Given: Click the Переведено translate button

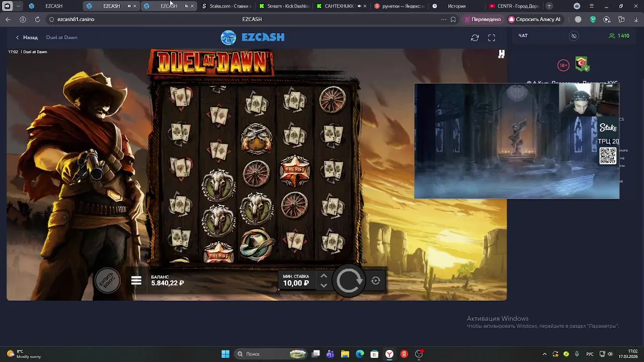Looking at the screenshot, I should [x=482, y=19].
